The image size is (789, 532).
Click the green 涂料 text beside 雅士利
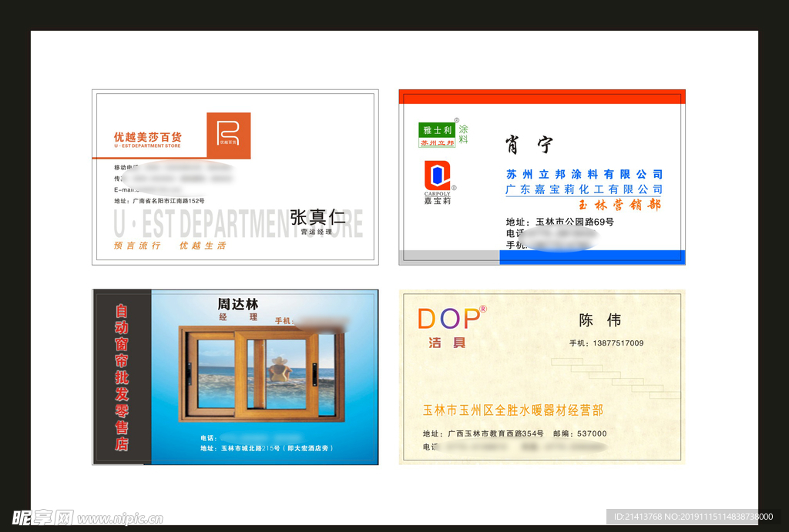463,135
